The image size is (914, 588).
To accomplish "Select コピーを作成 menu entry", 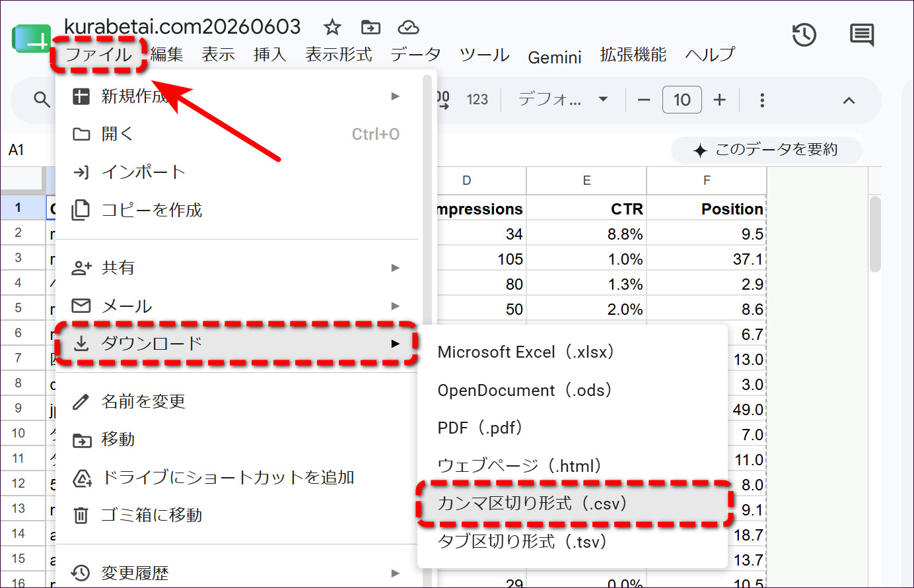I will click(238, 210).
